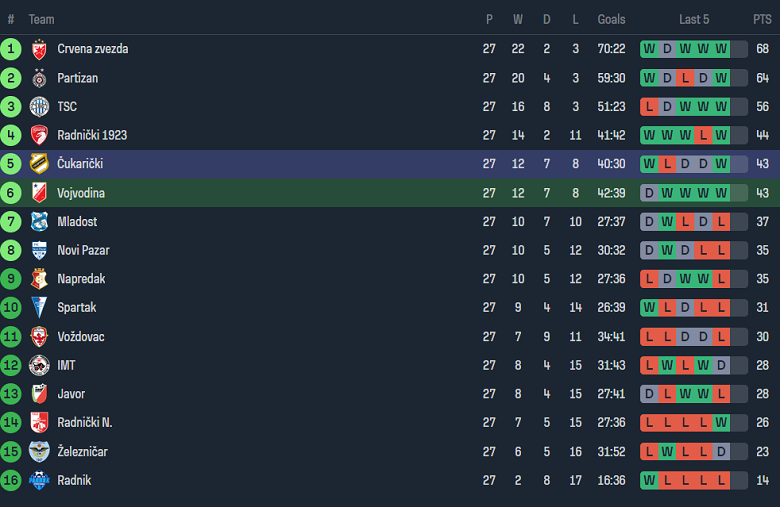Click the Partizan club crest
The width and height of the screenshot is (780, 507).
coord(39,78)
